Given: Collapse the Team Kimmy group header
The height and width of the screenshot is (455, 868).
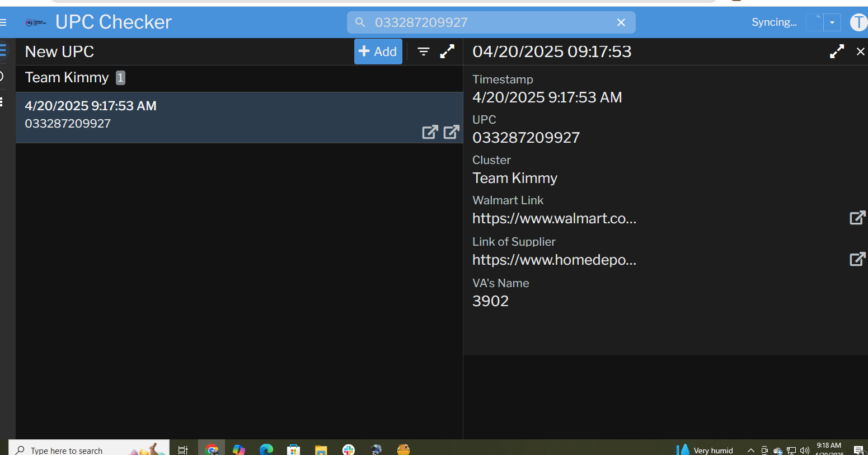Looking at the screenshot, I should [67, 78].
